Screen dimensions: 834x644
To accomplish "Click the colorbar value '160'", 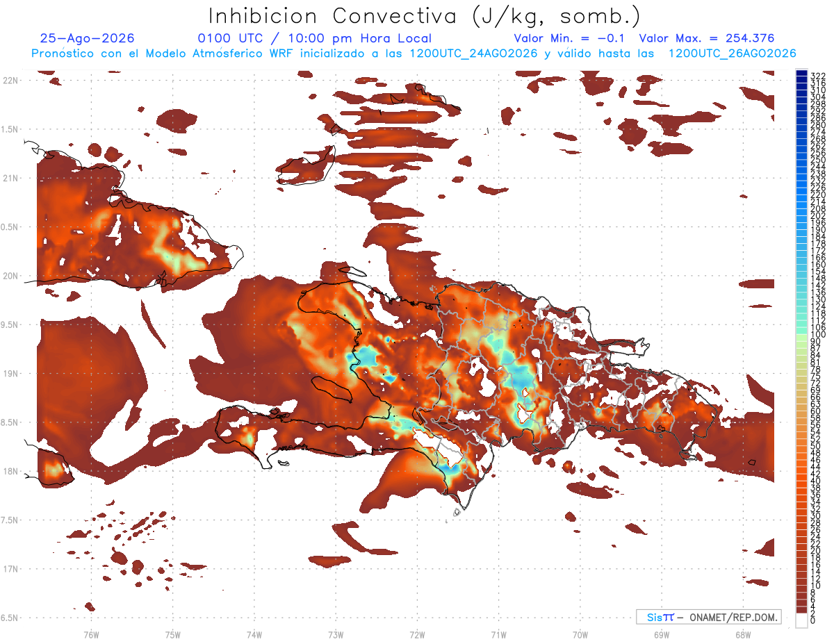I will click(818, 265).
